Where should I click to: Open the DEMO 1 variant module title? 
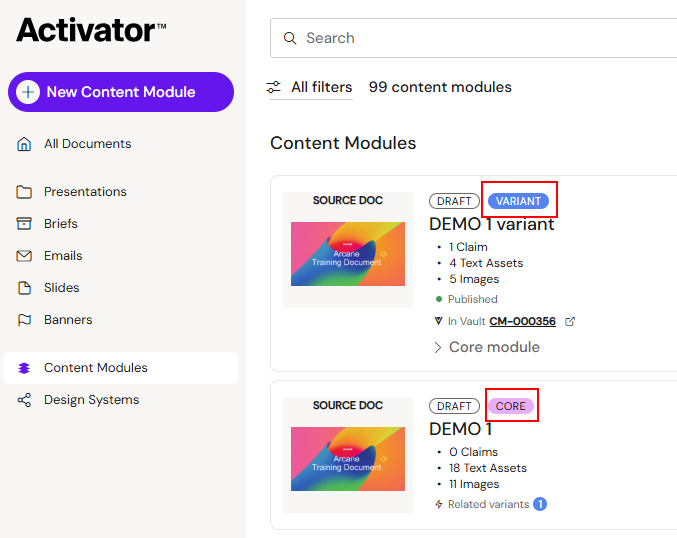point(491,224)
